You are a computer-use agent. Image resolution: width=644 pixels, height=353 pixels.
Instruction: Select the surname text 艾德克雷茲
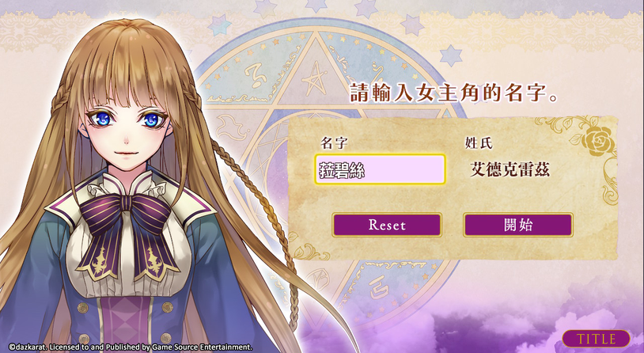(510, 169)
